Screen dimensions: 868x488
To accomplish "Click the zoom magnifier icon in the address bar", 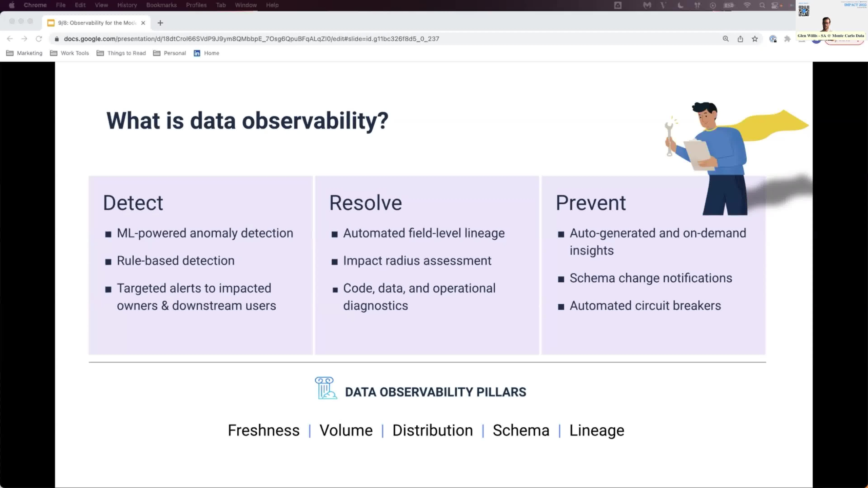I will tap(726, 39).
